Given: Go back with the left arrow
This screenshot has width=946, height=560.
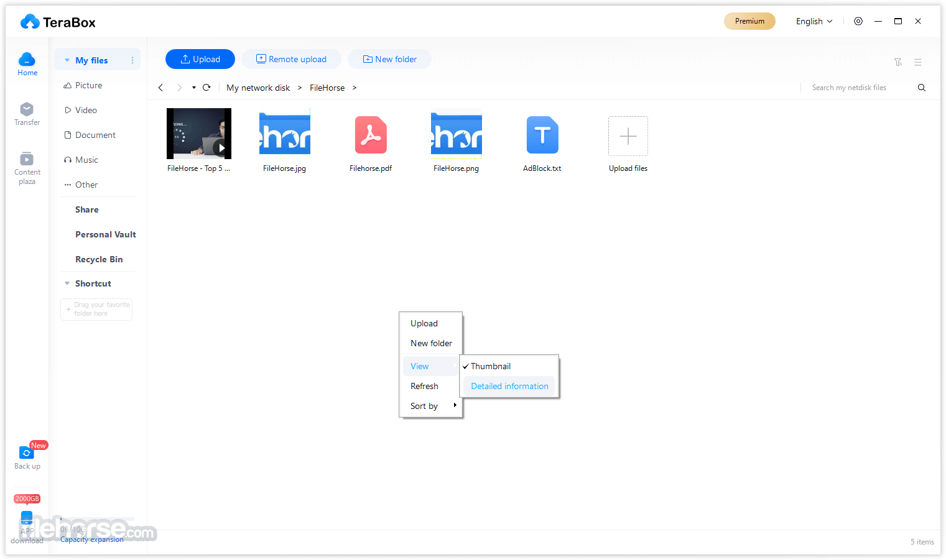Looking at the screenshot, I should click(160, 88).
